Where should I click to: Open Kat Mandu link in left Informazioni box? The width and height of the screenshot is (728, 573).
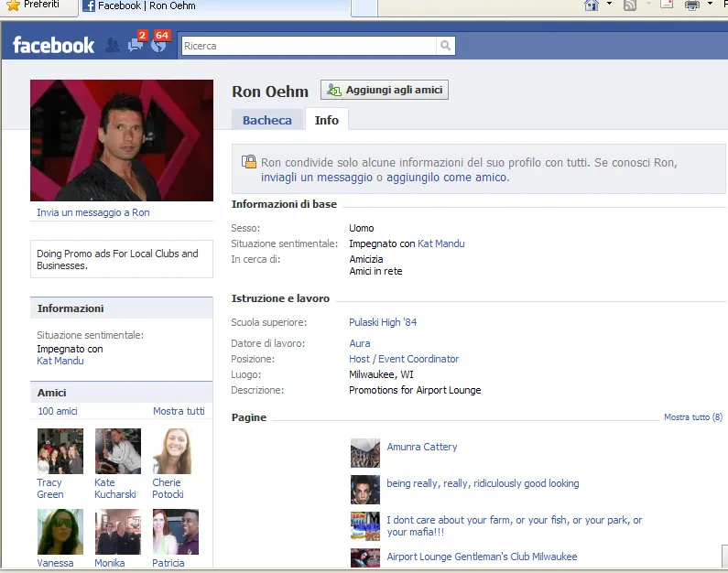pos(60,361)
